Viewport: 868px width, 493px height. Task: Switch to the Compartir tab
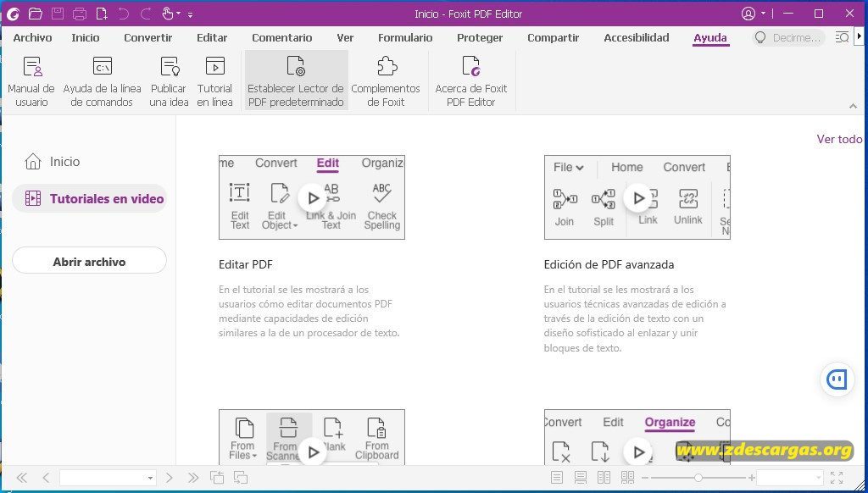(x=553, y=37)
